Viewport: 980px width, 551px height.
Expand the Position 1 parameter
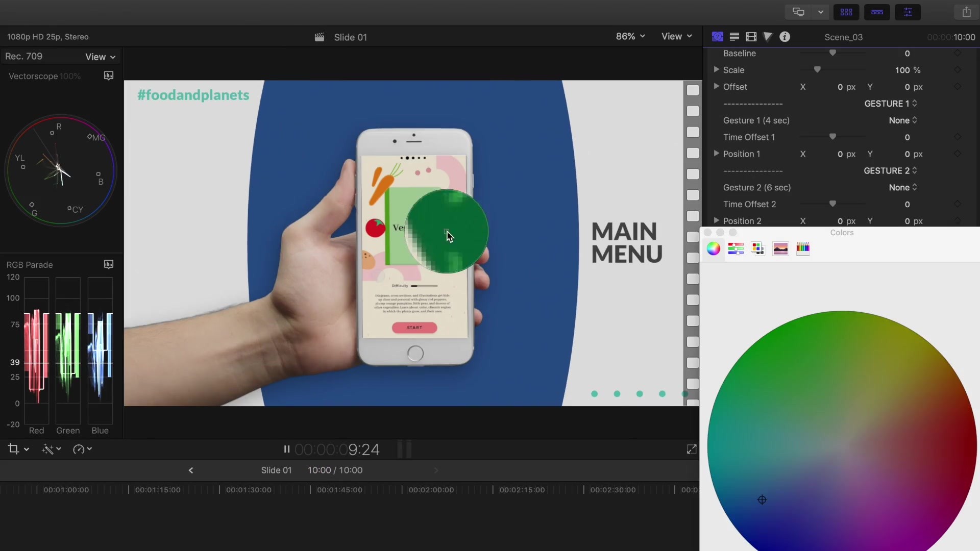(716, 153)
